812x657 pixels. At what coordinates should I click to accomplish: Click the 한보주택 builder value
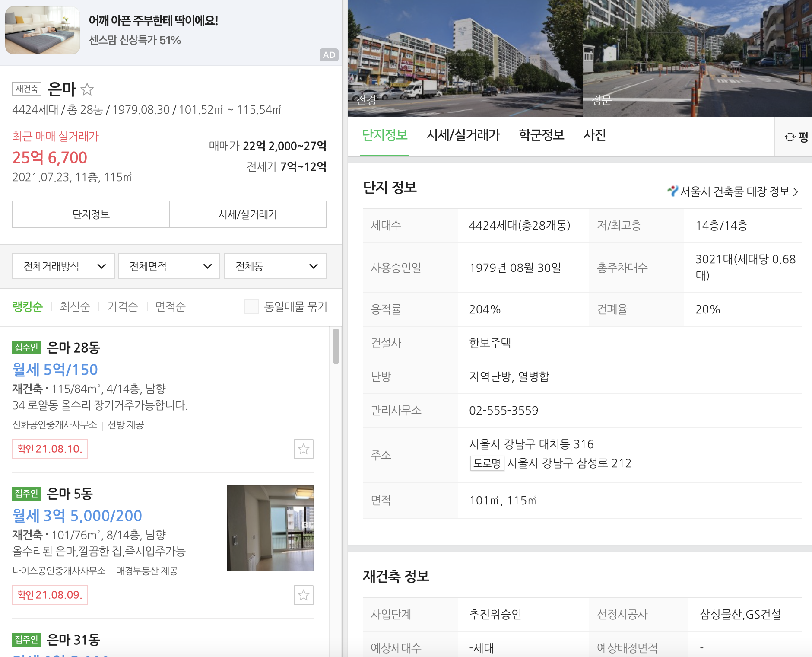coord(490,343)
